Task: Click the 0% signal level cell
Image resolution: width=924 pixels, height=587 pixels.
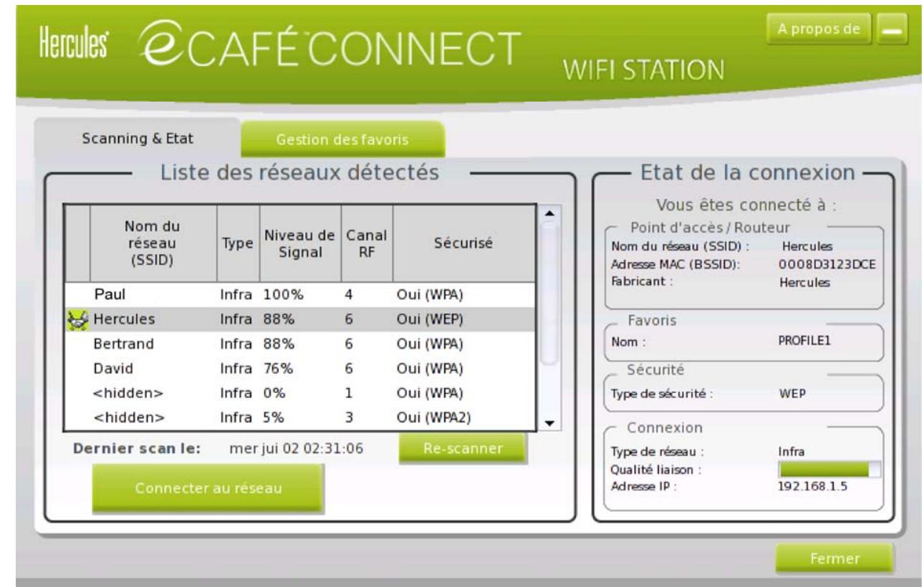Action: [274, 392]
